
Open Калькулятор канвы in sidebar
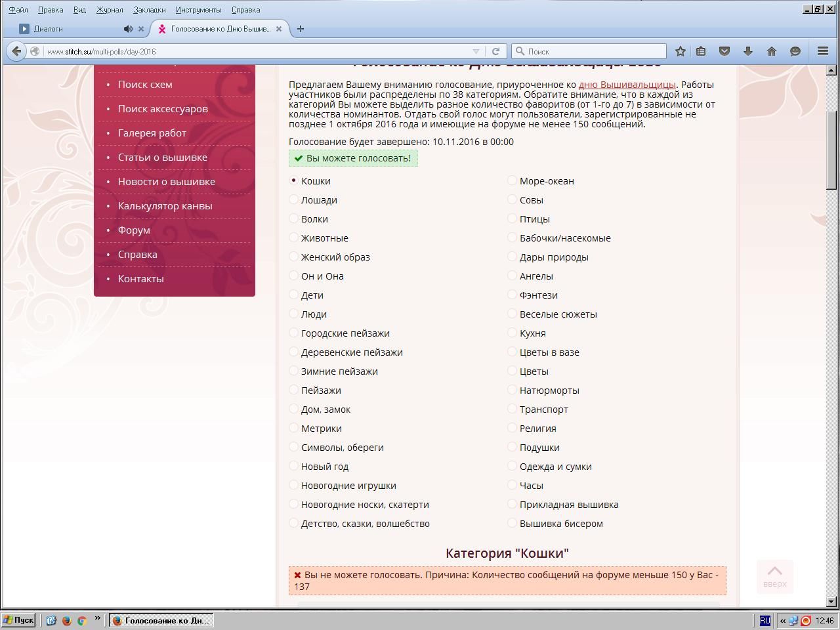pyautogui.click(x=165, y=206)
